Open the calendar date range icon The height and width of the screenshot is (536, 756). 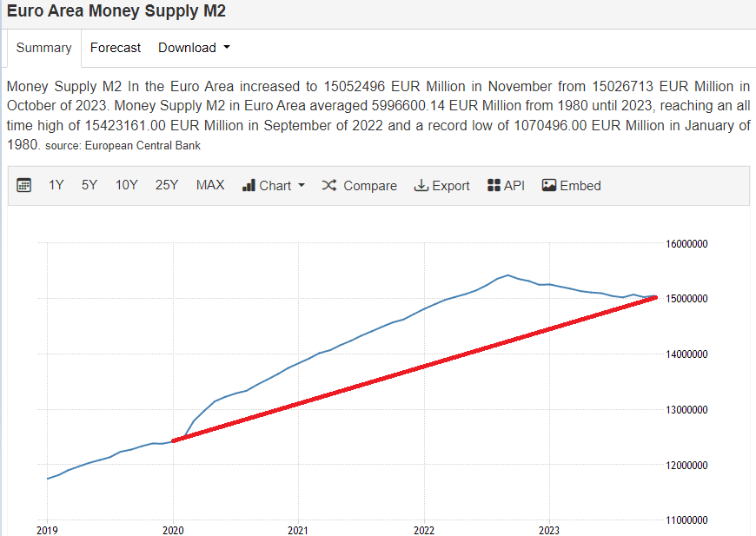click(23, 185)
